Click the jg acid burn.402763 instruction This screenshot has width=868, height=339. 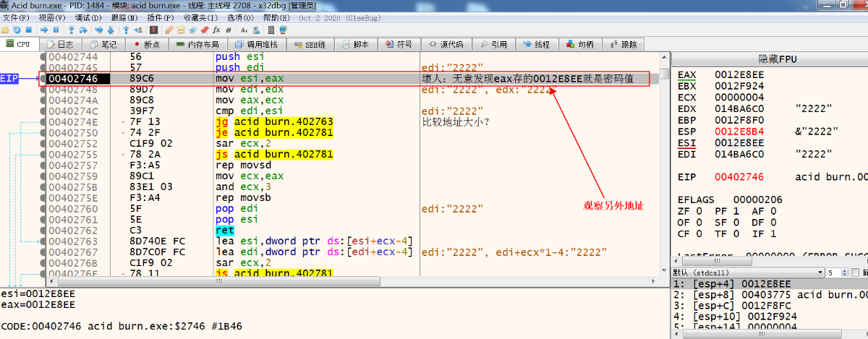[x=274, y=122]
